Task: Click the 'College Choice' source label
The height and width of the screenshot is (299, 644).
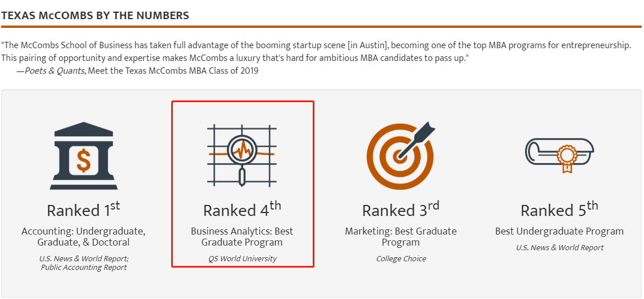Action: (x=401, y=259)
